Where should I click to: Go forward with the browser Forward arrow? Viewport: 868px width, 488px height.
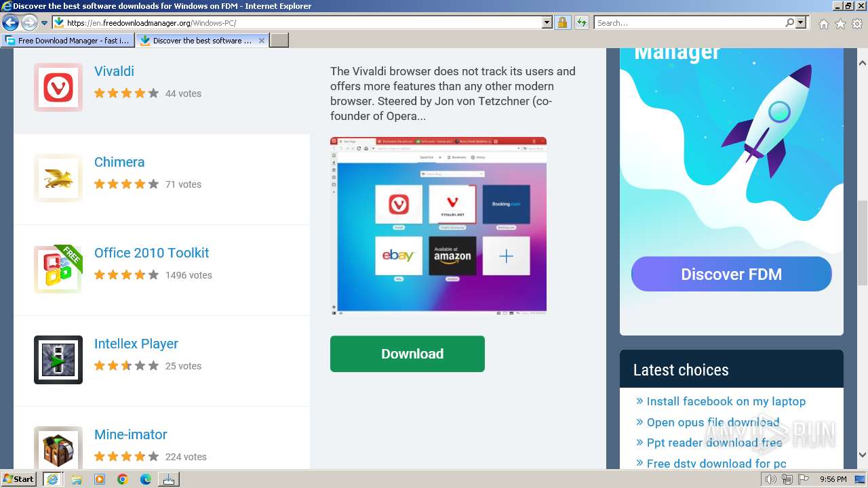click(29, 22)
